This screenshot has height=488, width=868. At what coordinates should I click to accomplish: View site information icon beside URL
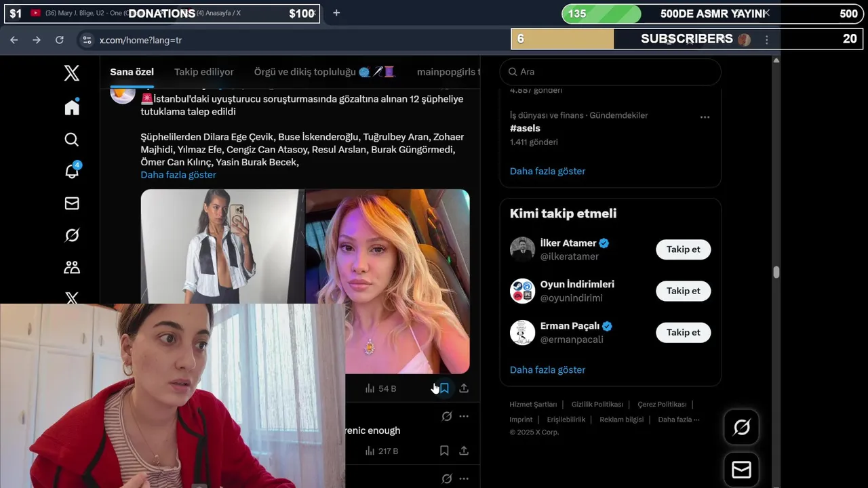[87, 40]
